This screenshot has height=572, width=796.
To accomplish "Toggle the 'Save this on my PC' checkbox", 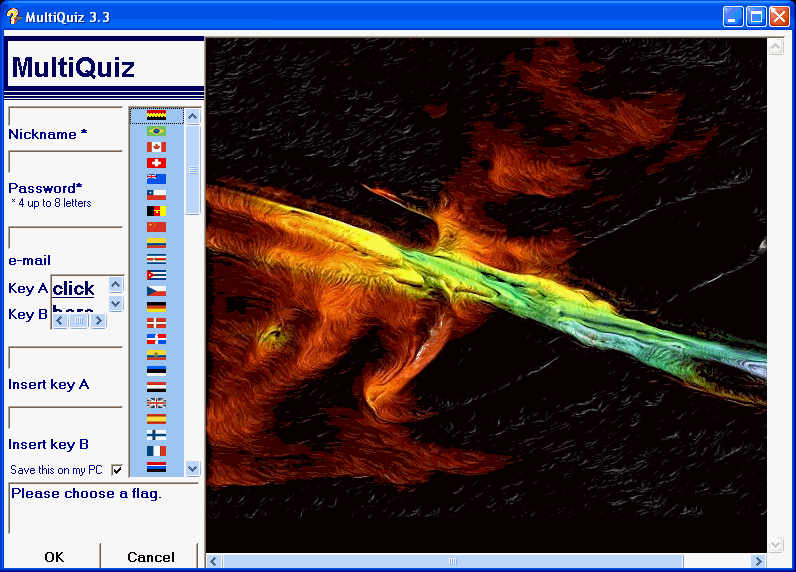I will click(117, 469).
